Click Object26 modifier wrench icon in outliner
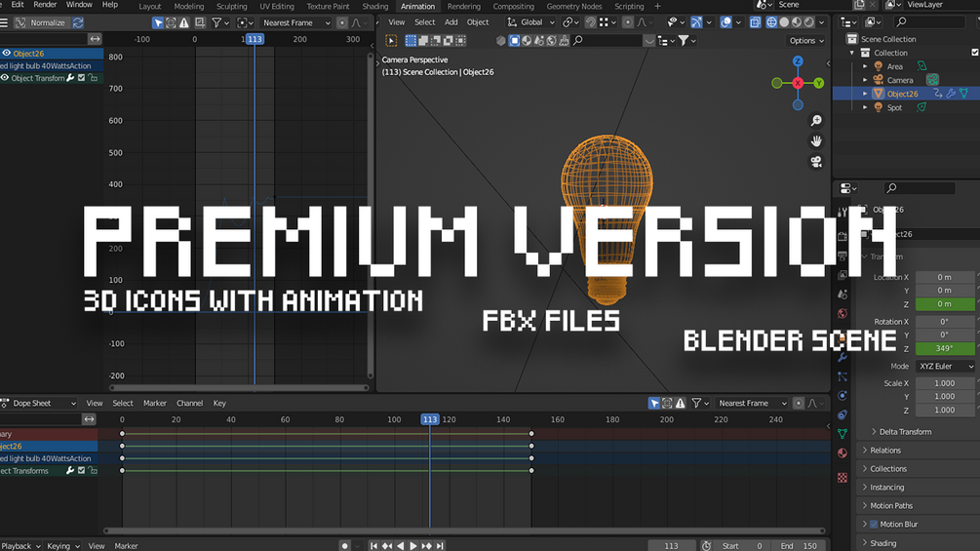This screenshot has width=980, height=551. [x=951, y=94]
